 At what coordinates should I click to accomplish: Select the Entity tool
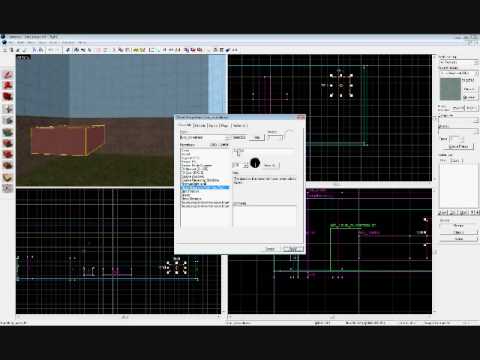[x=8, y=108]
